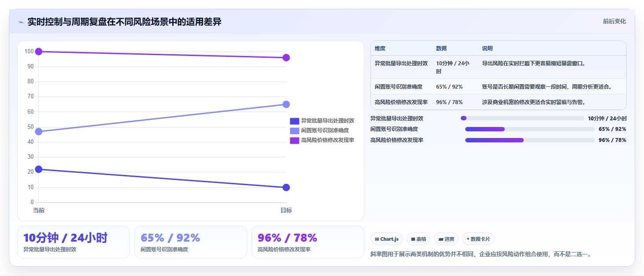Click the 当前 x-axis label
Screen dimensions: 644x276
tap(39, 211)
